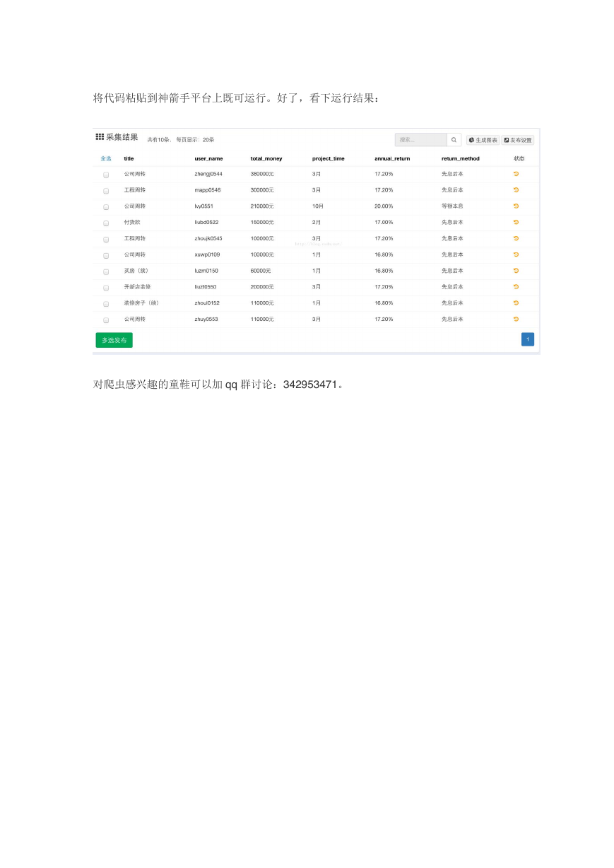This screenshot has width=614, height=868.
Task: Tick the checkbox for liubd0522 row
Action: click(x=106, y=223)
